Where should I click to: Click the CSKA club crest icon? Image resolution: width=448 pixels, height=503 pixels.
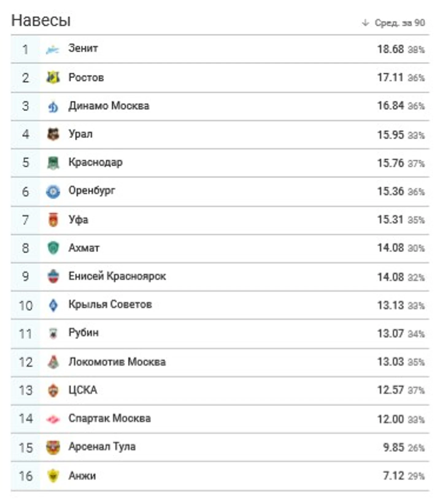tap(53, 390)
